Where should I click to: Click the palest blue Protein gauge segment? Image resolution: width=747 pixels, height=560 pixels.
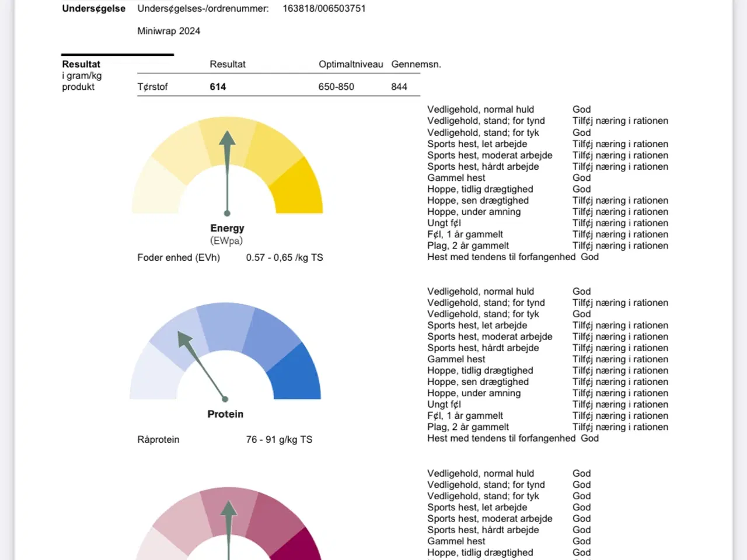pyautogui.click(x=155, y=374)
